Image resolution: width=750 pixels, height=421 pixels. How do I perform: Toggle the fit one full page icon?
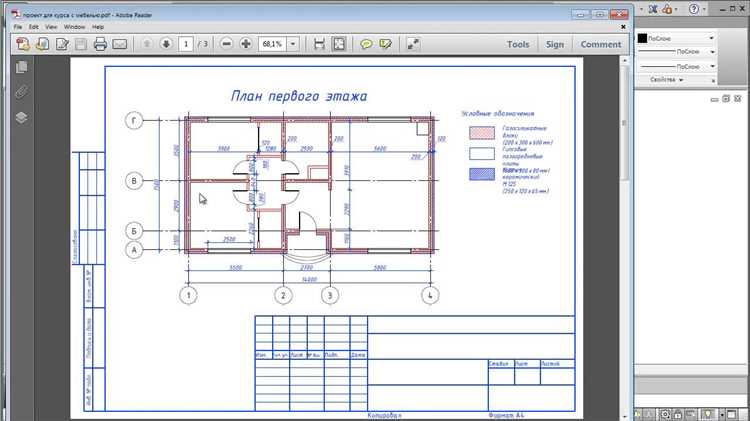339,44
